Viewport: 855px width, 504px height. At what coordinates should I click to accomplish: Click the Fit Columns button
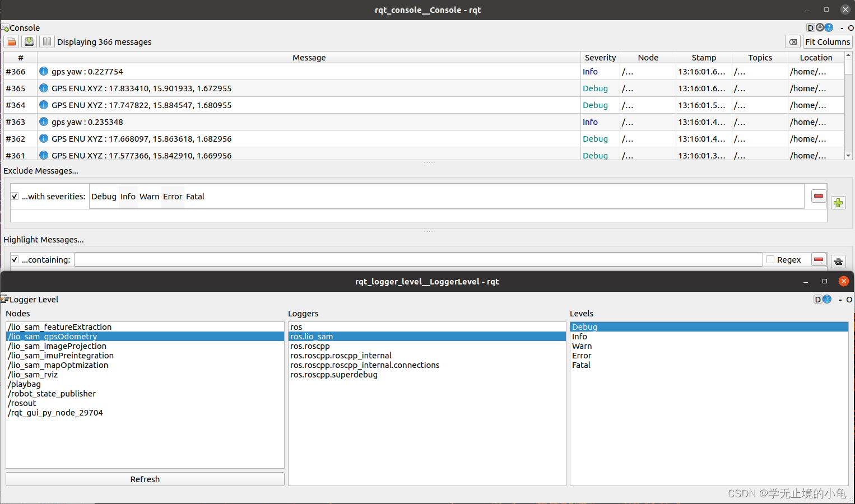828,42
